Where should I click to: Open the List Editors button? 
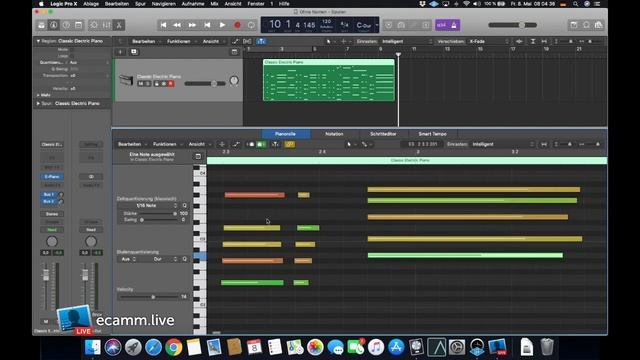point(573,25)
